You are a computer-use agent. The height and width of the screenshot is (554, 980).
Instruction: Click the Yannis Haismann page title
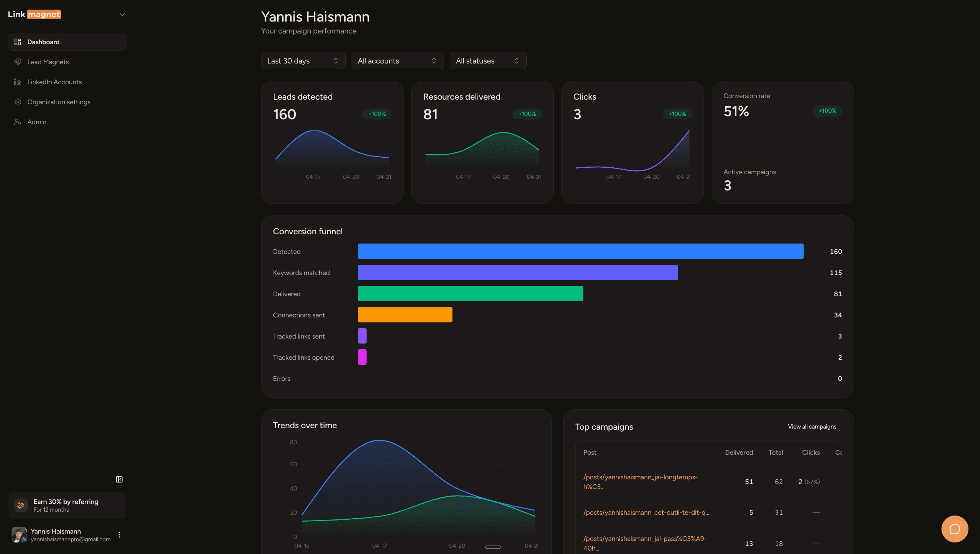[x=315, y=17]
